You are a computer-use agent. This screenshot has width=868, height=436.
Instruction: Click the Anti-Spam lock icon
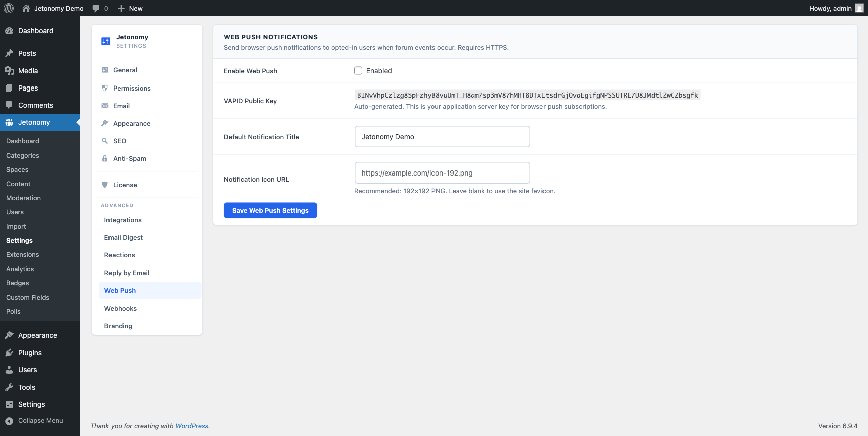[x=105, y=158]
